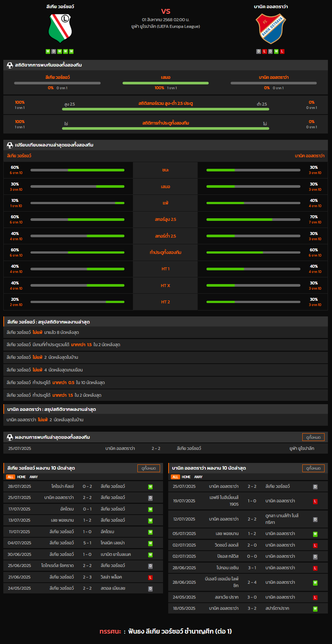Click ดูทั้งหมด button in Baník last 10 header
The width and height of the screenshot is (332, 644).
click(x=313, y=468)
